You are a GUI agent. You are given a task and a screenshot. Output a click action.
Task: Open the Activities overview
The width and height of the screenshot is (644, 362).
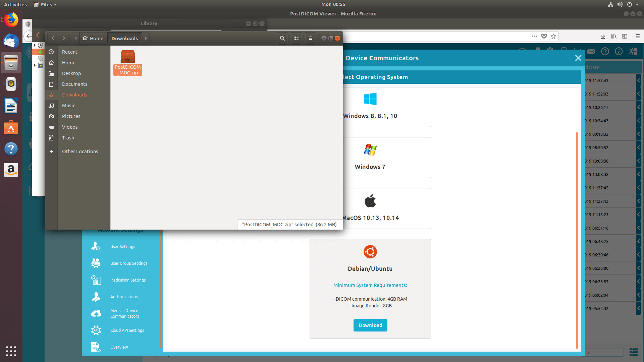[x=15, y=4]
